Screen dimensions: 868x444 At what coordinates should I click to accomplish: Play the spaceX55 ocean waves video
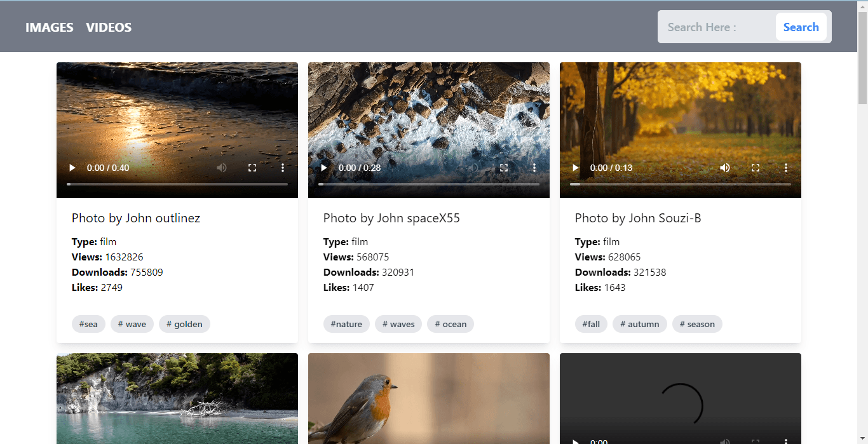point(323,168)
